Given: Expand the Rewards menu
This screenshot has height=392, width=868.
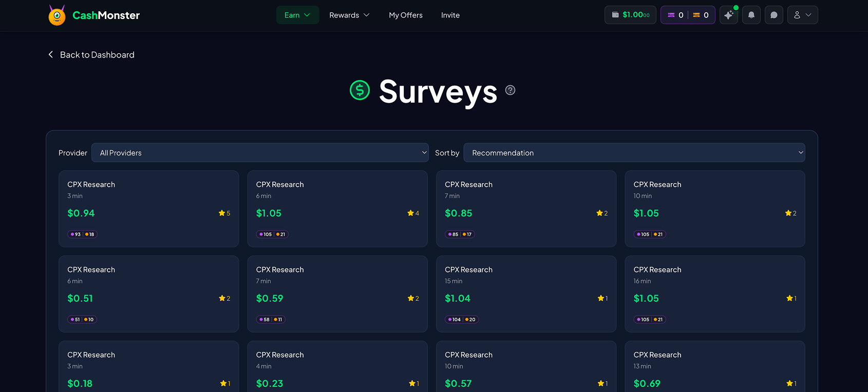Looking at the screenshot, I should (x=349, y=15).
